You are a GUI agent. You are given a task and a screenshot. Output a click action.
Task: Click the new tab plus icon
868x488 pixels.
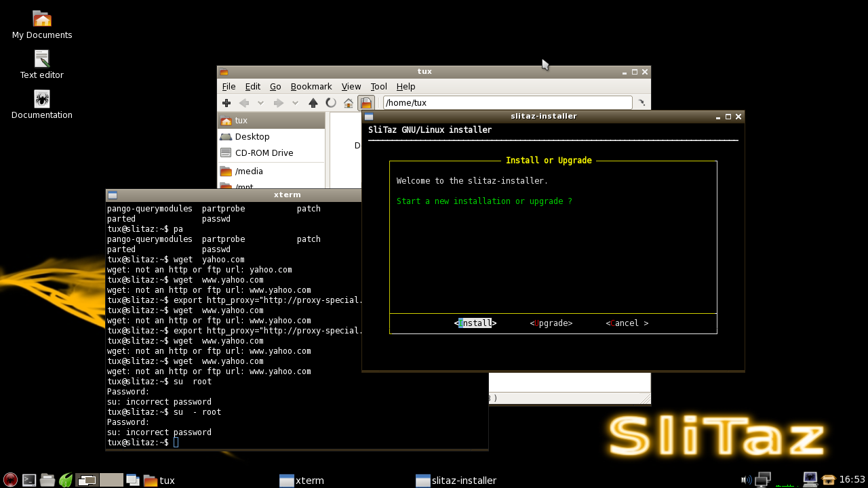coord(226,103)
